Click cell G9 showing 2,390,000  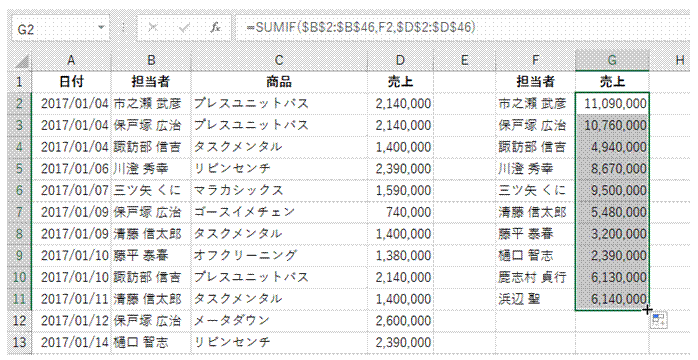pyautogui.click(x=612, y=256)
